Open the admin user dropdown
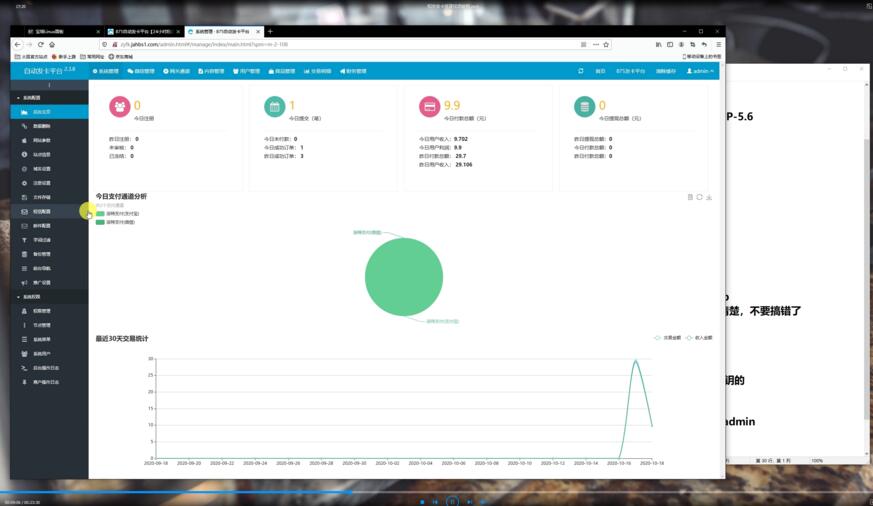Screen dimensions: 873x506 [700, 71]
